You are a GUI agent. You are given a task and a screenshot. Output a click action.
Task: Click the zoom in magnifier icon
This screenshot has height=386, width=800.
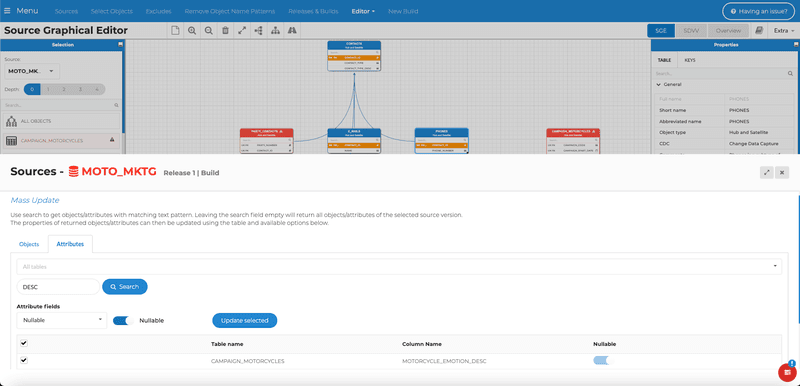point(192,31)
